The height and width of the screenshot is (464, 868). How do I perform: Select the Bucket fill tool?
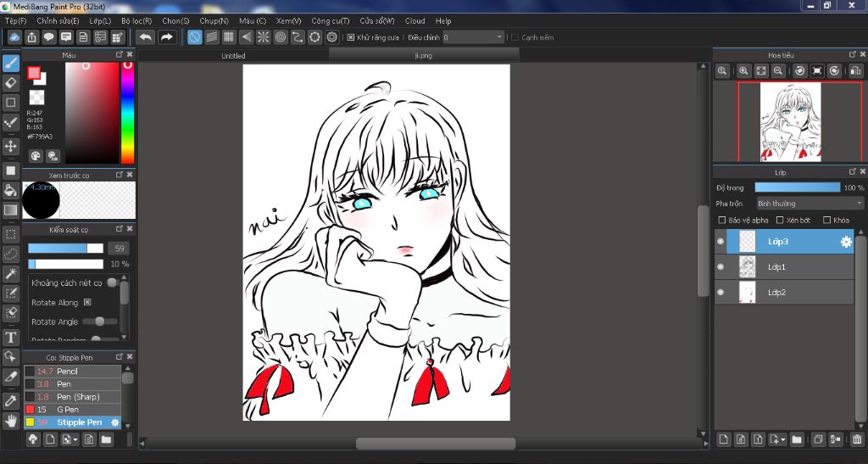click(x=10, y=191)
